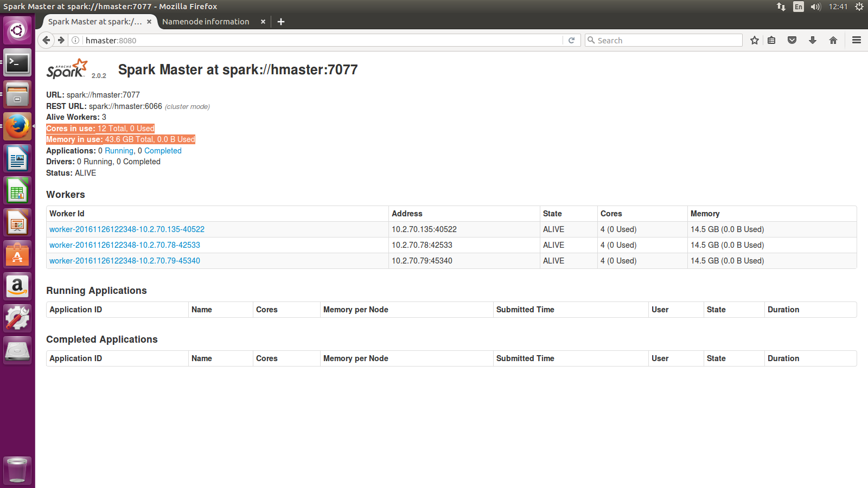The width and height of the screenshot is (868, 488).
Task: Focus the hmaster:8080 address bar
Action: (x=323, y=40)
